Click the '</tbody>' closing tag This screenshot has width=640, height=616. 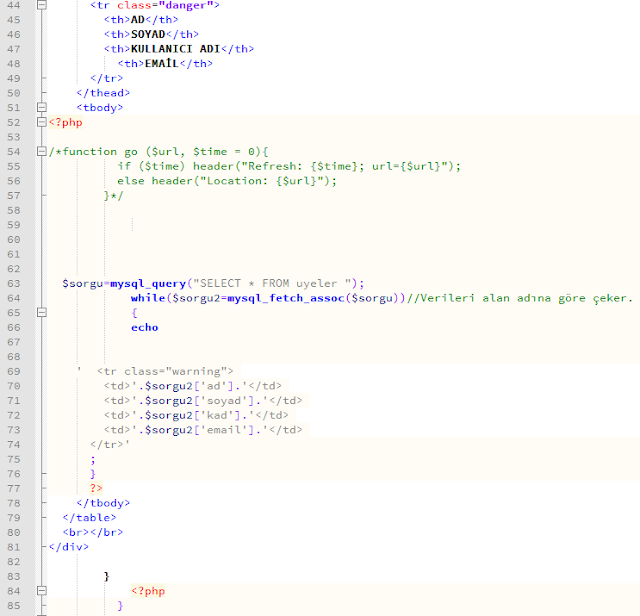(x=103, y=503)
